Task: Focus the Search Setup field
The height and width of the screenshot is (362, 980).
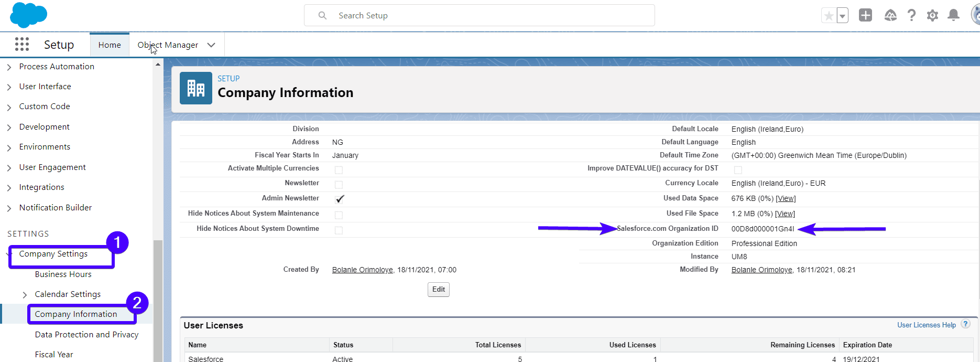Action: [479, 15]
